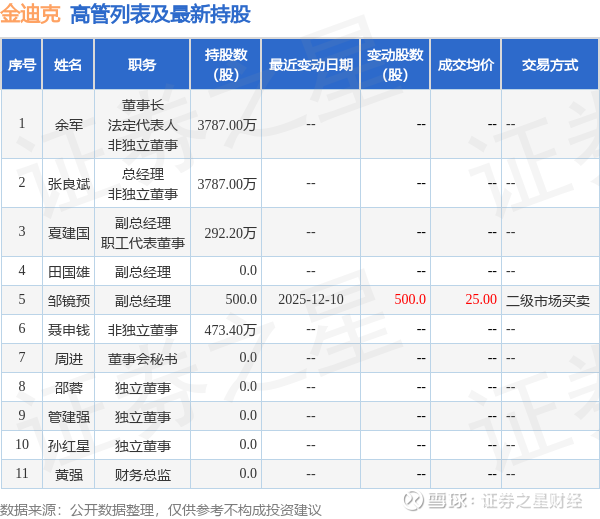Screen dimensions: 600x519
Task: Click the 高管列表及最新持股 heading
Action: tap(160, 15)
